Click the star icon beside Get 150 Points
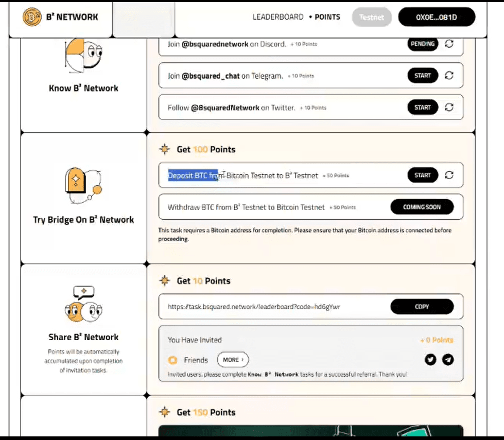Image resolution: width=504 pixels, height=440 pixels. (x=165, y=412)
